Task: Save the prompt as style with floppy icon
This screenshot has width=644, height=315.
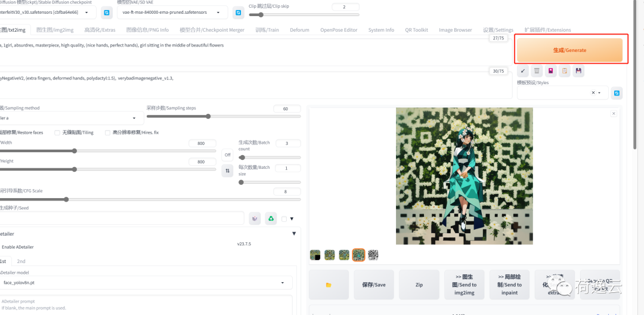Action: click(x=578, y=71)
